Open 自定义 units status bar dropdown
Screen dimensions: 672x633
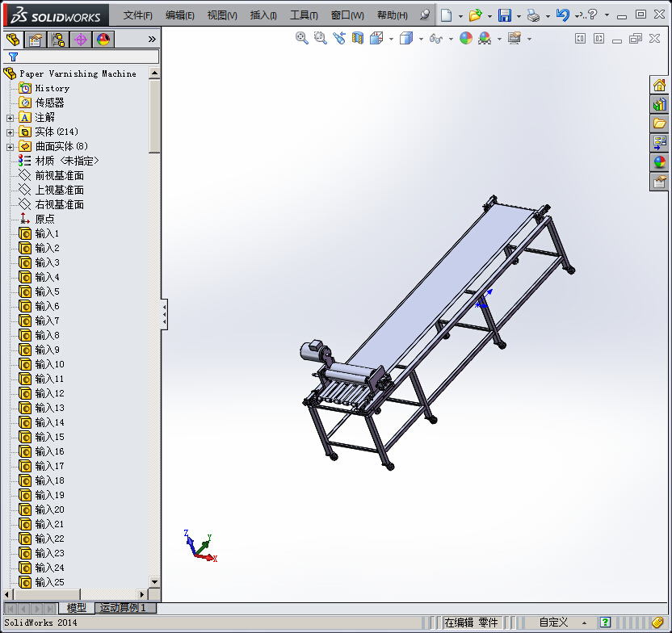coord(563,623)
